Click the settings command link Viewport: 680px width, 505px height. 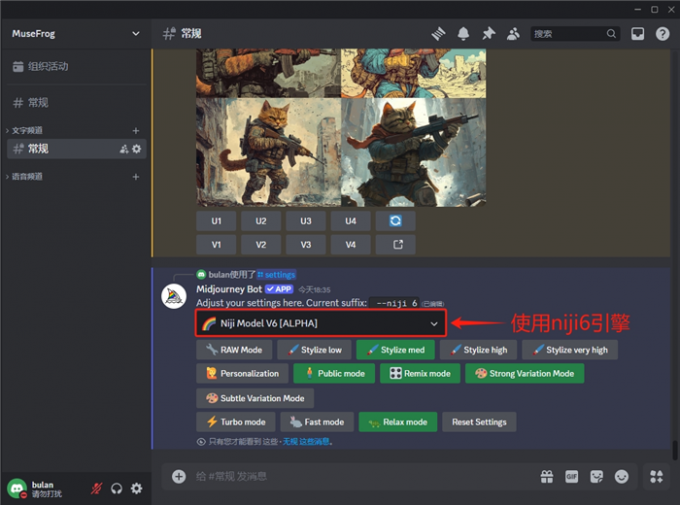(277, 275)
